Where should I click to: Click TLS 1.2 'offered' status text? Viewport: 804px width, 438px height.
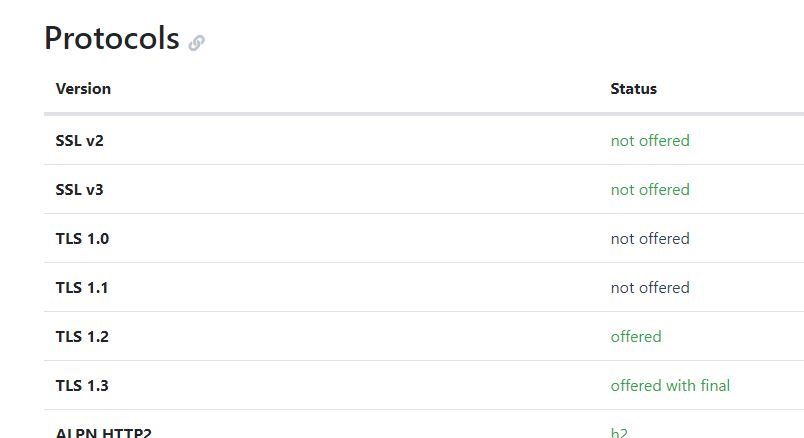point(636,336)
